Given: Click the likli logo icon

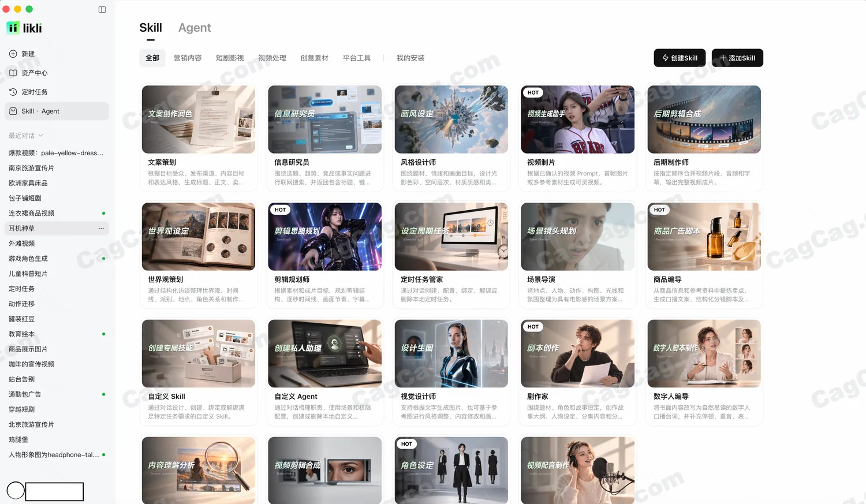Looking at the screenshot, I should pos(13,28).
